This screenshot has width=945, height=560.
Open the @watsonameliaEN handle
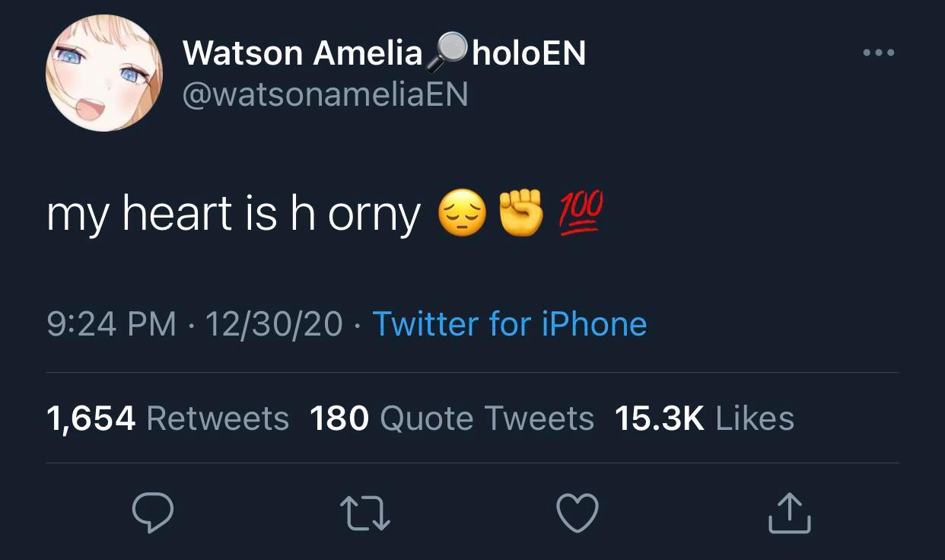pos(325,94)
